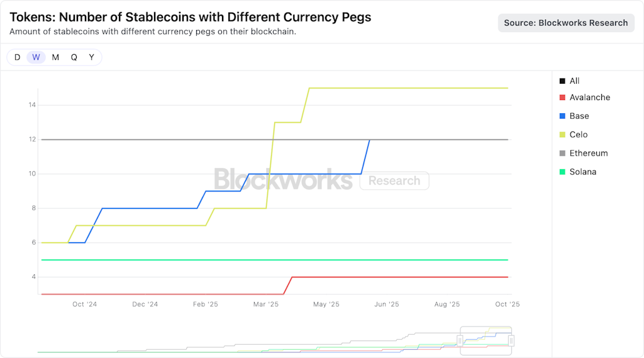The image size is (644, 358).
Task: Select the D daily interval
Action: click(x=17, y=57)
